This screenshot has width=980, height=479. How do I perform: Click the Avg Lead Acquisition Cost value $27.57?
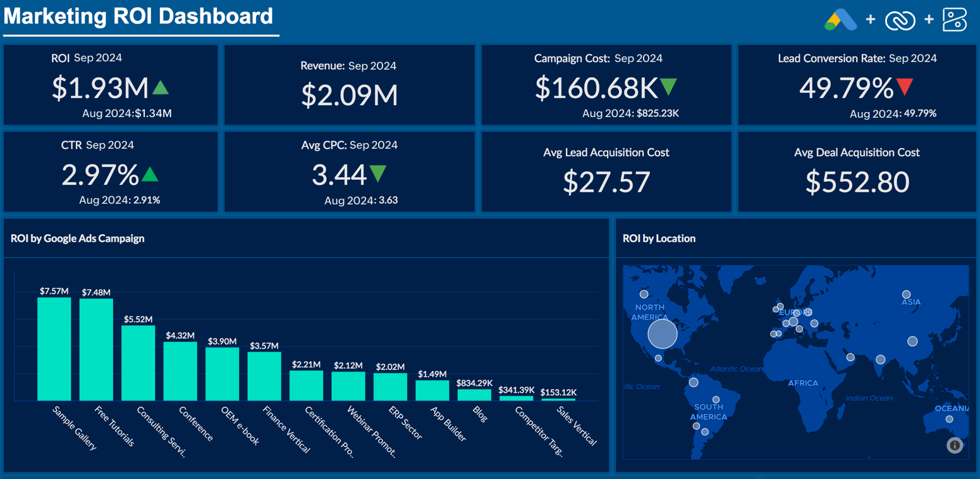[606, 182]
